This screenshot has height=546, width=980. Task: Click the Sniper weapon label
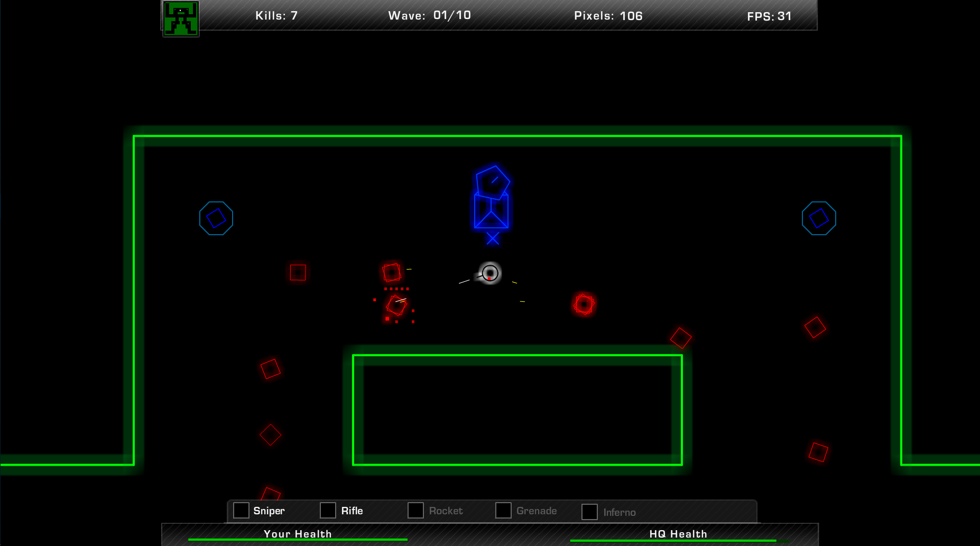pos(269,511)
